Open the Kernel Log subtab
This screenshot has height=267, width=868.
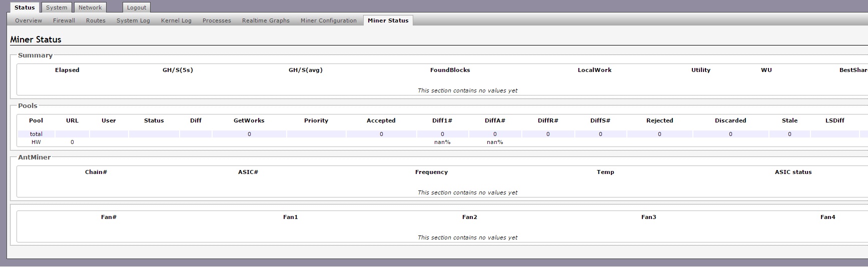click(176, 20)
